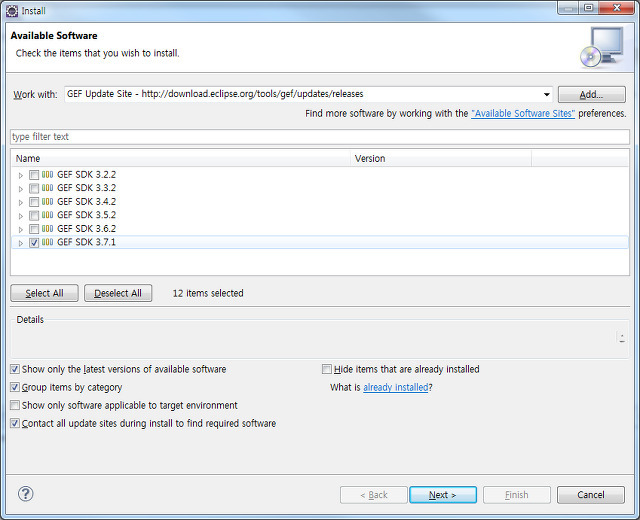This screenshot has width=640, height=520.
Task: Check the GEF SDK 3.4.2 checkbox
Action: (34, 202)
